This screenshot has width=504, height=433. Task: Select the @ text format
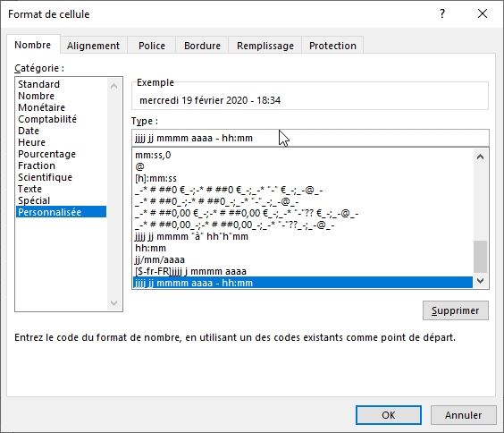[x=302, y=166]
